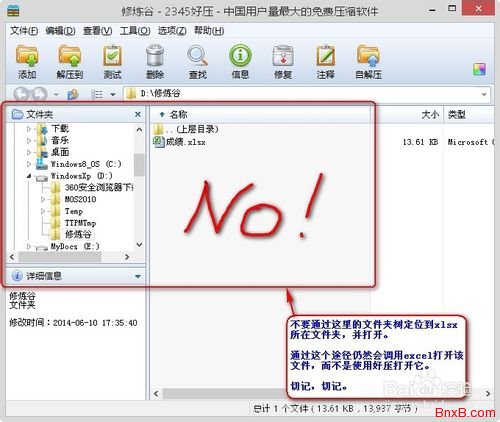Open the 帮助(H) menu
This screenshot has height=422, width=500.
(209, 31)
